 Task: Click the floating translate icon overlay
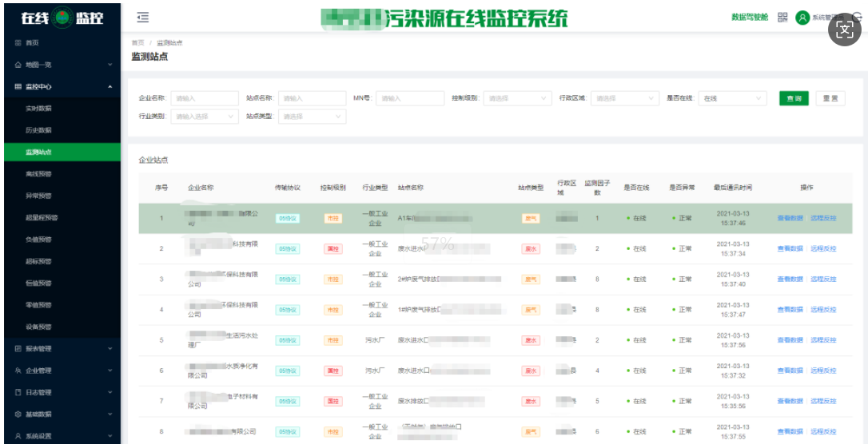[846, 30]
